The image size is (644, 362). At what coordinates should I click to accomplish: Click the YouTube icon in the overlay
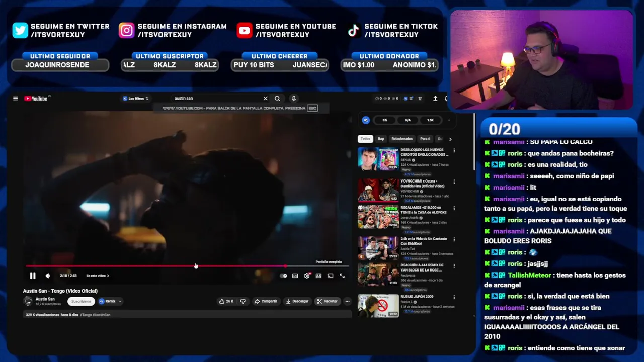click(x=244, y=30)
